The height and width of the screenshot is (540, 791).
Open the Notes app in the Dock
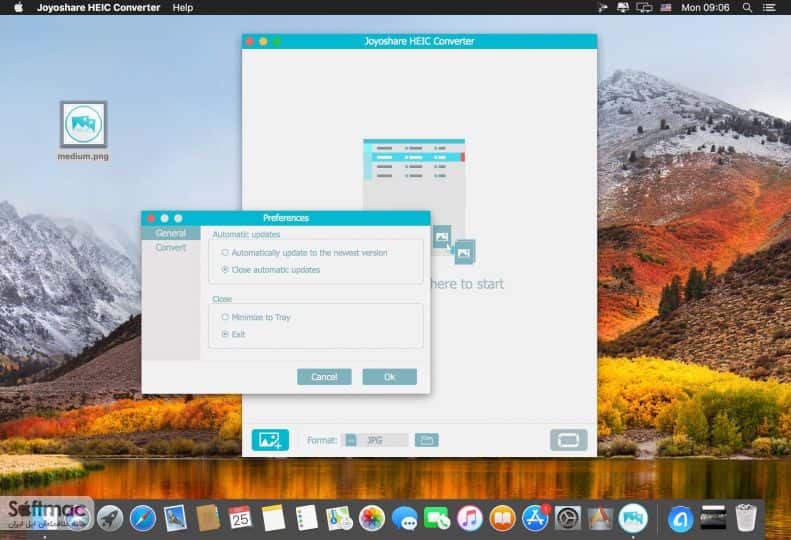(x=273, y=518)
